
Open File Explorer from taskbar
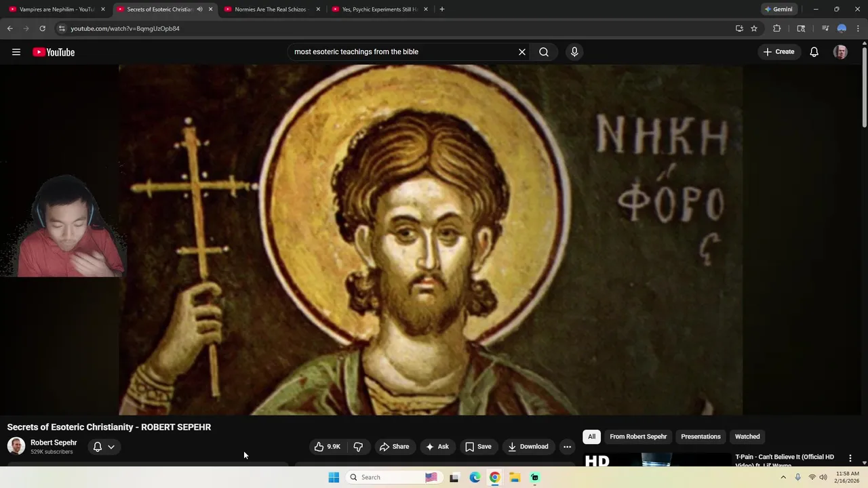(515, 477)
